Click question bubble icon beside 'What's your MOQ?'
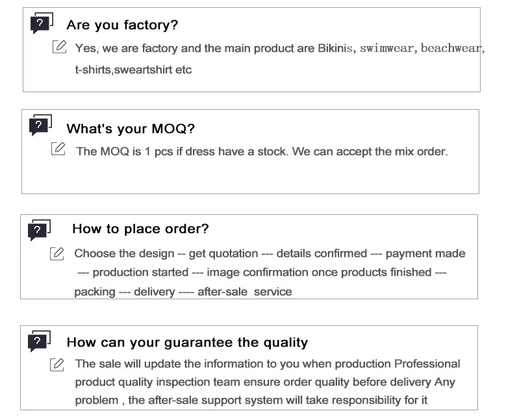Viewport: 517px width, 420px height. tap(40, 125)
